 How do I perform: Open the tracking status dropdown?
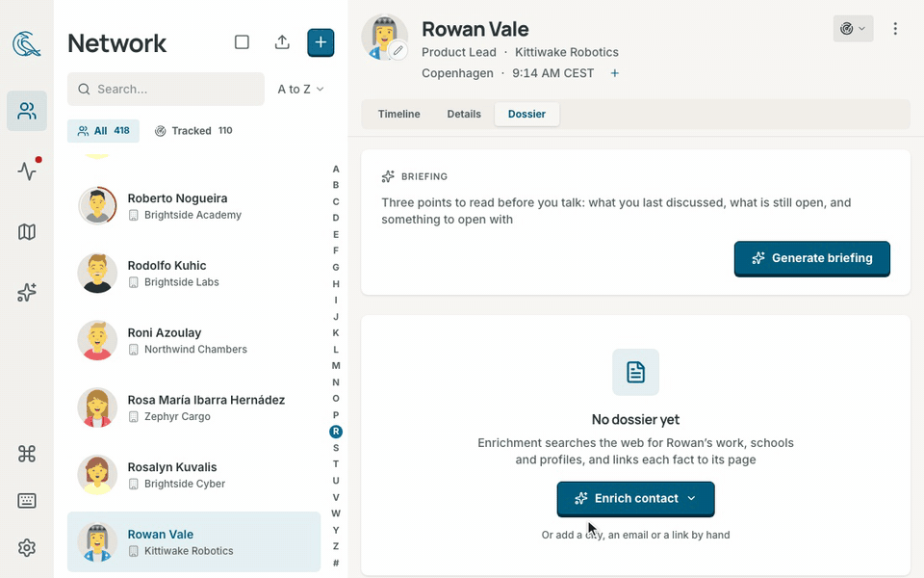(853, 29)
